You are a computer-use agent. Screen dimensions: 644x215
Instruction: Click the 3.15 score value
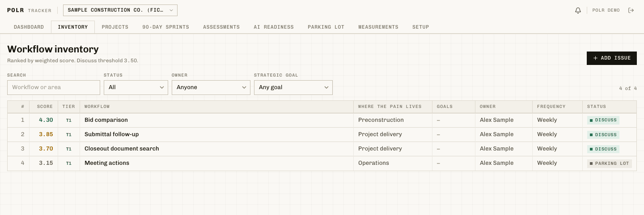pyautogui.click(x=46, y=163)
